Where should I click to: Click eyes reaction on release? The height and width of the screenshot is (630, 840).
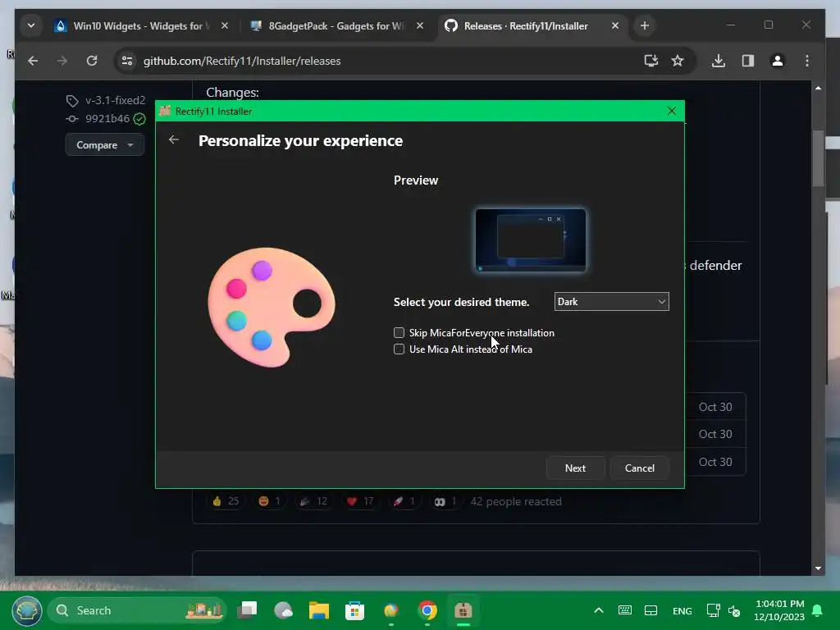(x=445, y=501)
